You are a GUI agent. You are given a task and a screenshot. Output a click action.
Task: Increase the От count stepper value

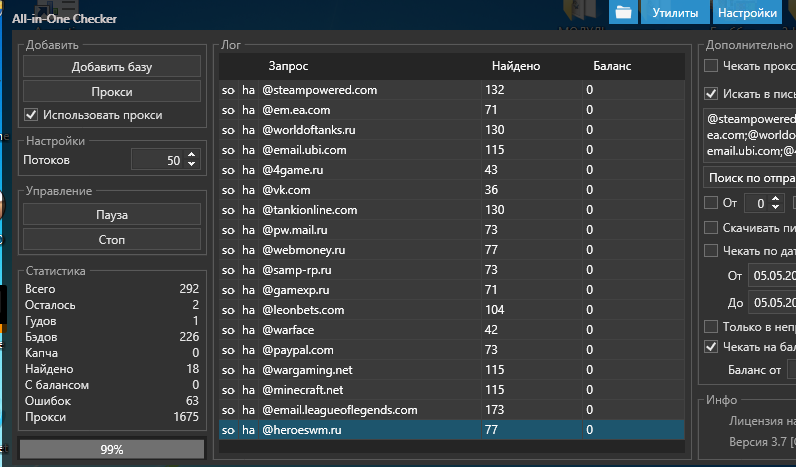point(776,199)
